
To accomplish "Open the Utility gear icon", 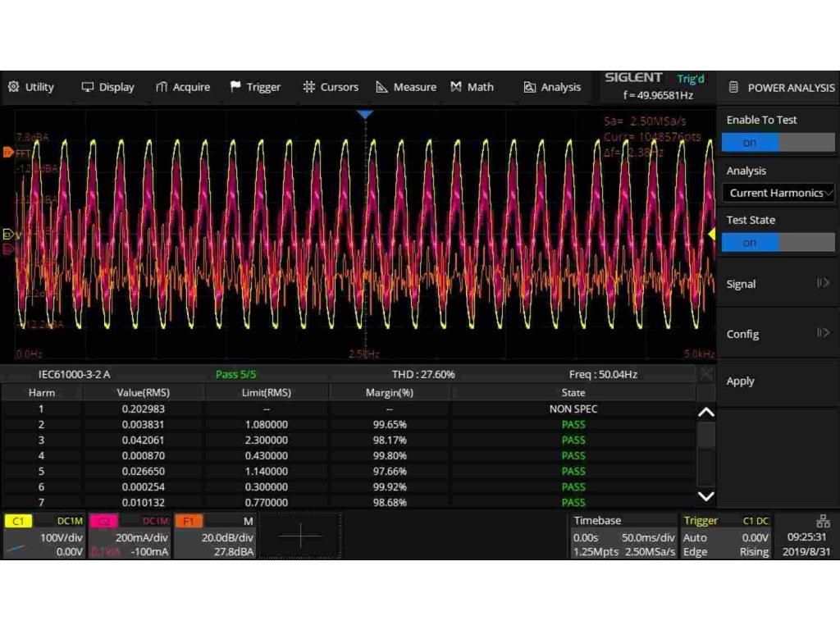I will point(14,87).
